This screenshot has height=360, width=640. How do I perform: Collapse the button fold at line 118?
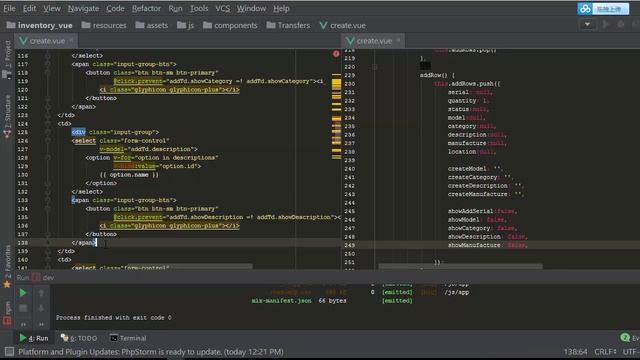pos(48,73)
